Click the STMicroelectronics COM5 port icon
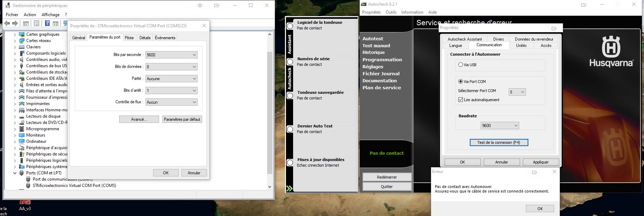Viewport: 644px width, 216px height. [28, 186]
